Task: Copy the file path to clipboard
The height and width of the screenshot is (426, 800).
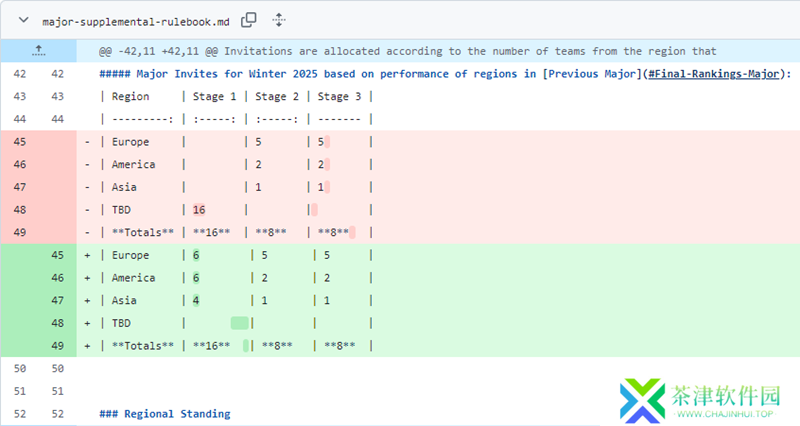Action: 249,20
